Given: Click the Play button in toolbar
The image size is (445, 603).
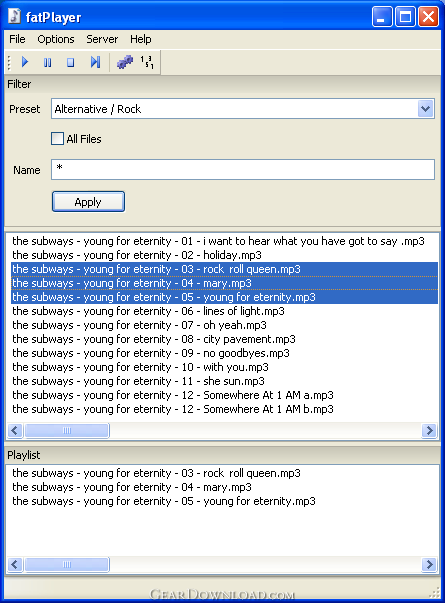Looking at the screenshot, I should (x=25, y=62).
